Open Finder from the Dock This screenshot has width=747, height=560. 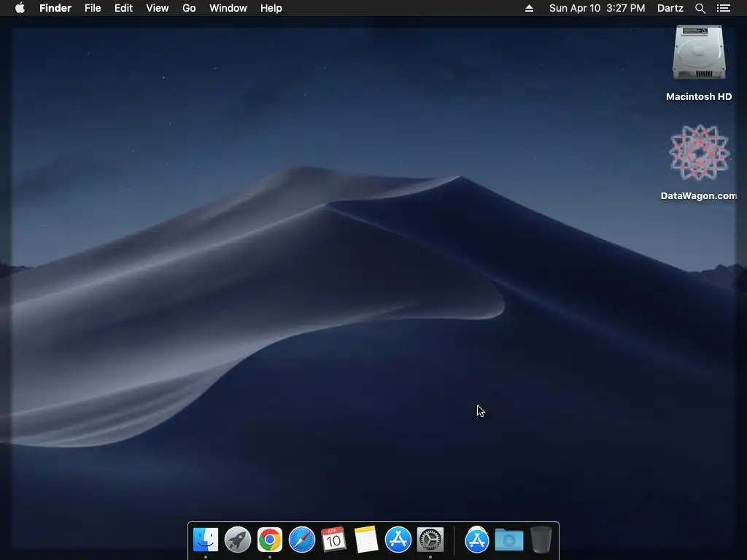coord(206,540)
